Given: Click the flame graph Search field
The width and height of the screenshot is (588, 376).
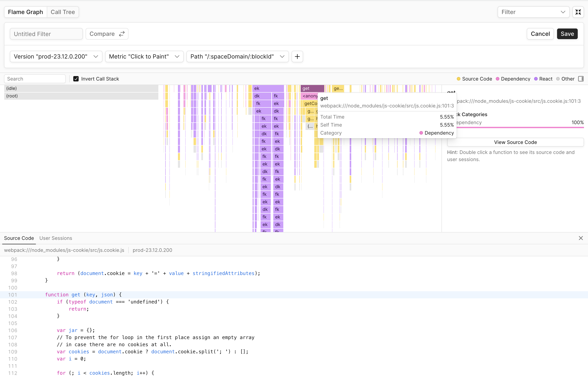Looking at the screenshot, I should pyautogui.click(x=35, y=79).
